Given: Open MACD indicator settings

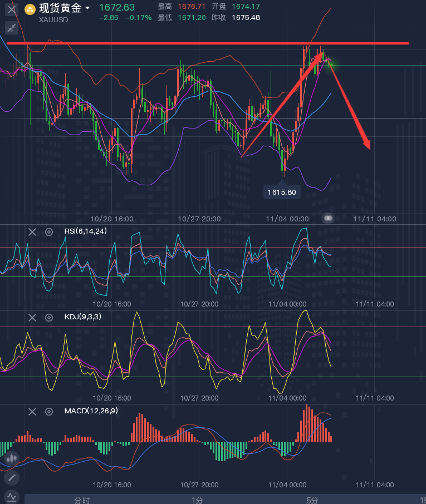Looking at the screenshot, I should tap(49, 412).
